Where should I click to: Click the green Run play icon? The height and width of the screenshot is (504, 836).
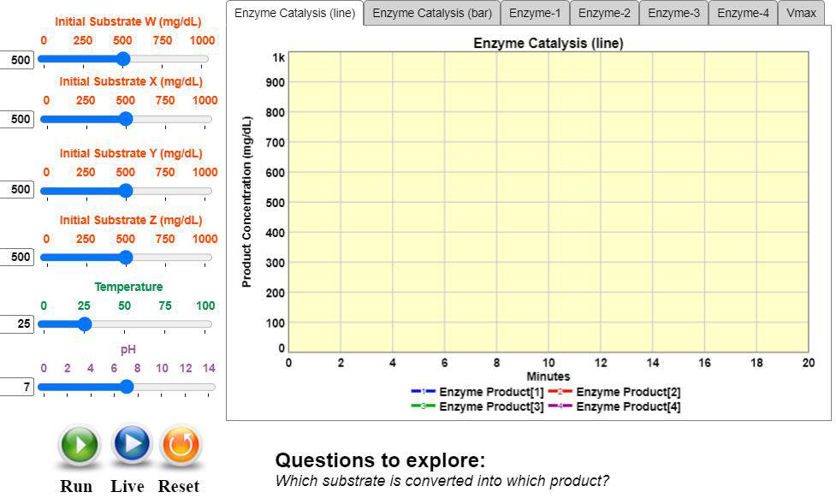pos(79,445)
